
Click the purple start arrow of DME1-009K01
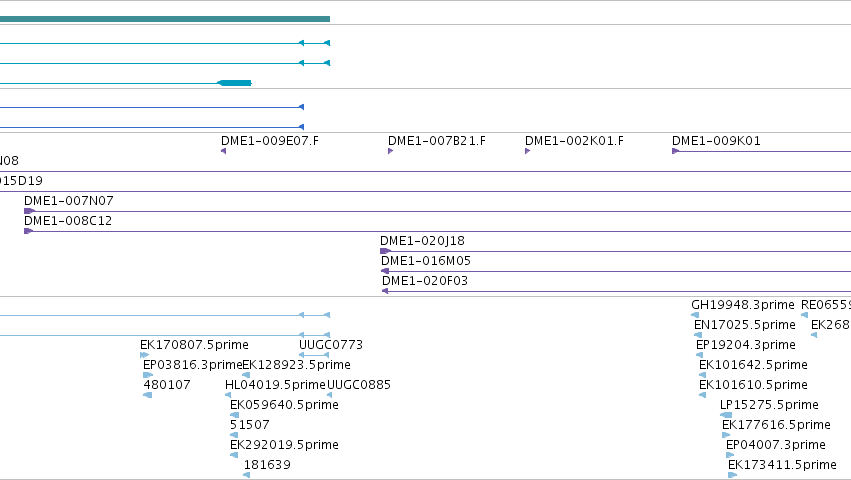point(675,151)
